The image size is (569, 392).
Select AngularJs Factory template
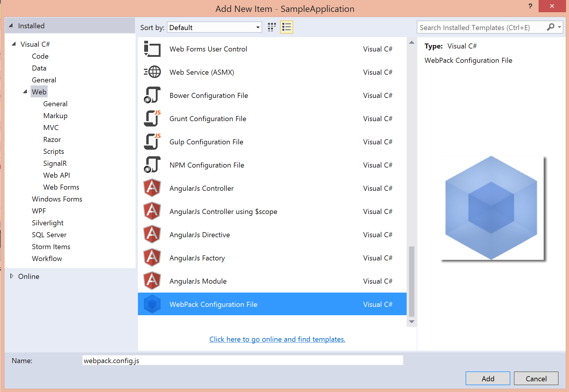pyautogui.click(x=272, y=258)
